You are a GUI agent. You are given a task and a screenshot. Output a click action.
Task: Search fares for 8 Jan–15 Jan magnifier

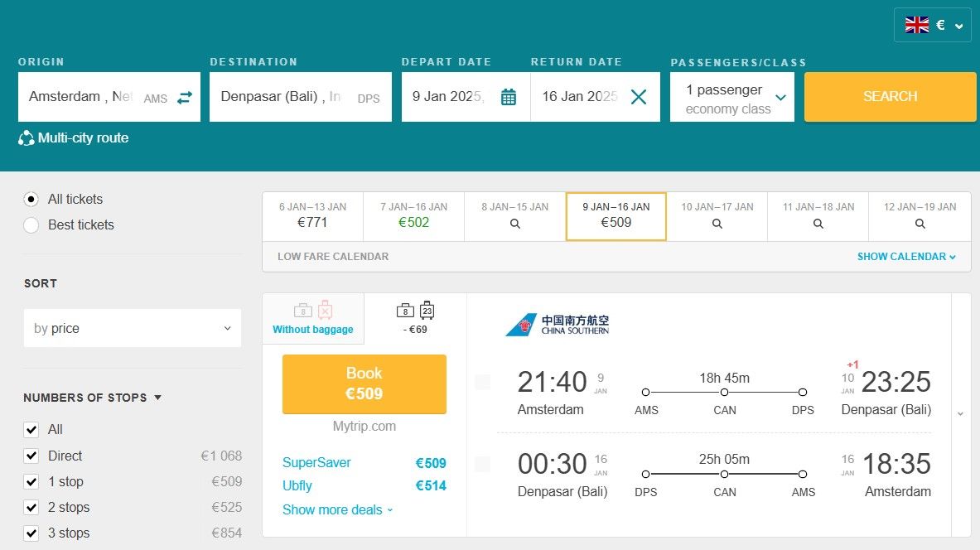[x=515, y=224]
